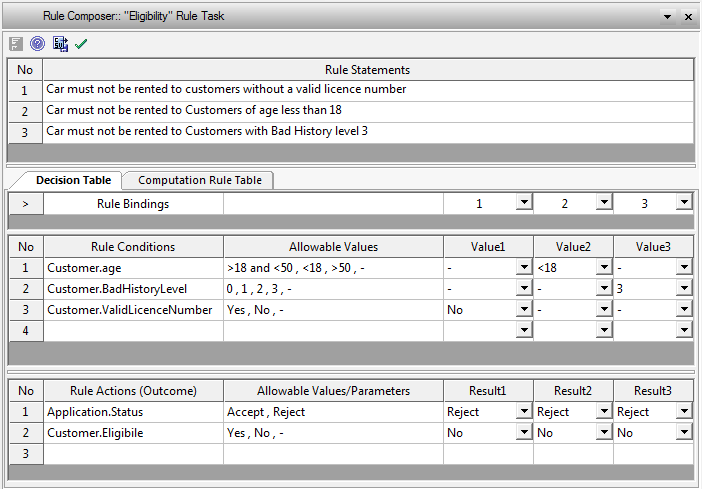Open Result1 dropdown for Customer.Eligibile
Screen dimensions: 702x489
[x=524, y=432]
